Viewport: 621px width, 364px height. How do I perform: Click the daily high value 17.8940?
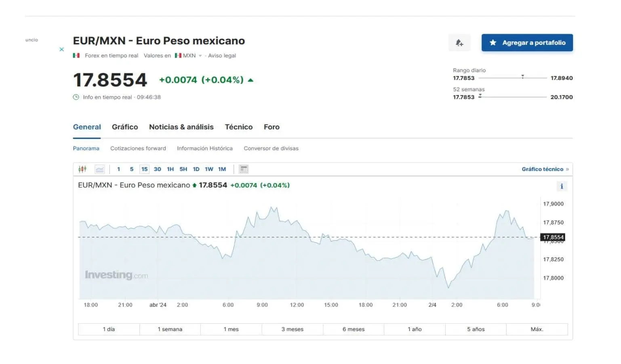point(562,78)
